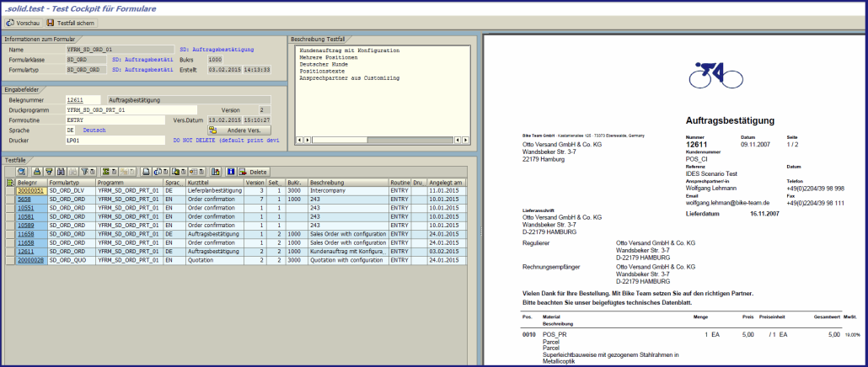Click Testfall sichern save button
868x367 pixels.
click(x=69, y=23)
